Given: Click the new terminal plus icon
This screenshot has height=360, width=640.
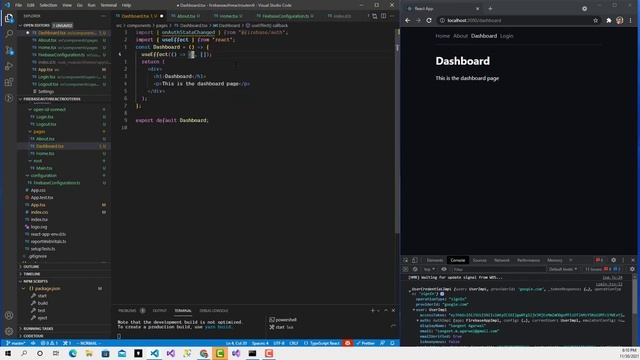Looking at the screenshot, I should point(372,311).
